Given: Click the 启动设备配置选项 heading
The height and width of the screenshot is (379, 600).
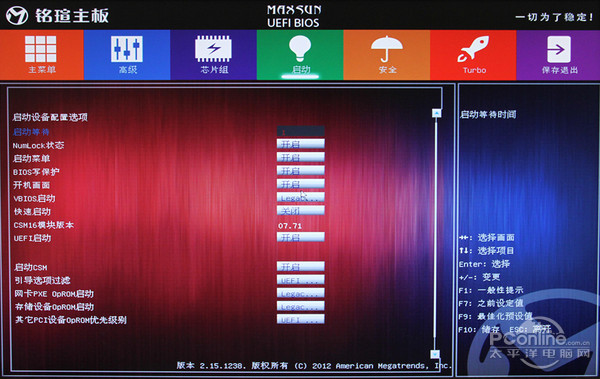Looking at the screenshot, I should click(x=50, y=117).
